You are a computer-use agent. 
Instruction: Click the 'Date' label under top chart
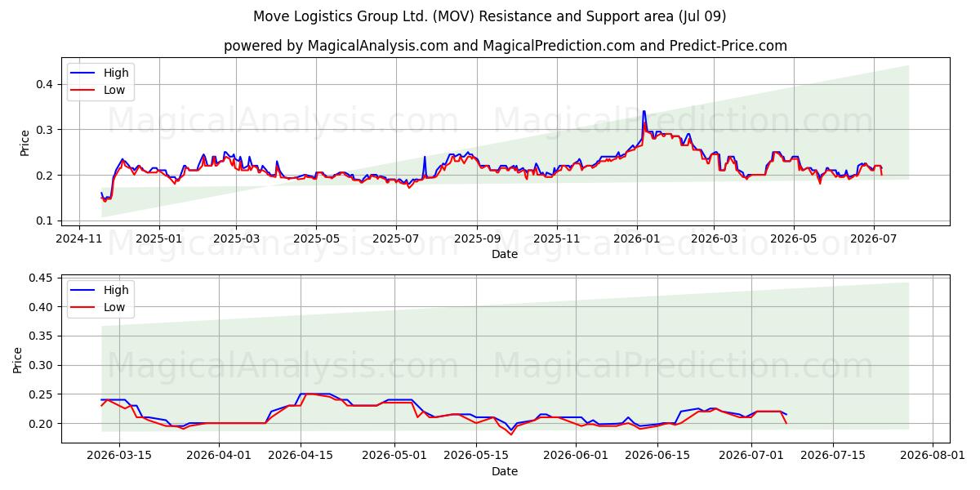pos(504,255)
